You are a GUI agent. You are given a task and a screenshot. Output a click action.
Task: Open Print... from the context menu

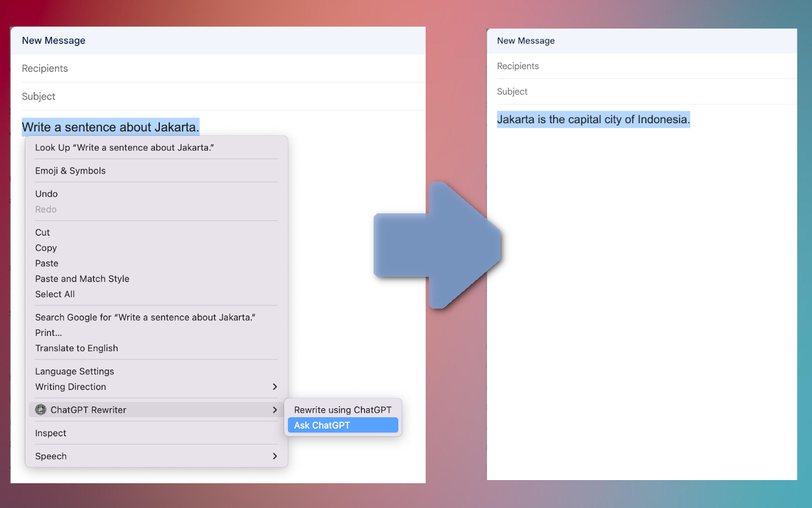(x=156, y=333)
